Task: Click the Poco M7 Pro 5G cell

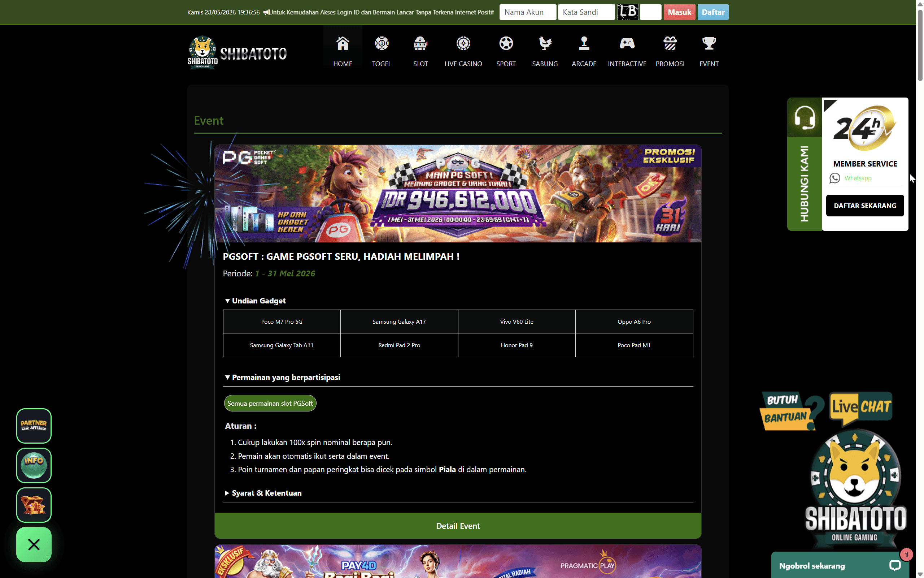Action: pyautogui.click(x=282, y=322)
